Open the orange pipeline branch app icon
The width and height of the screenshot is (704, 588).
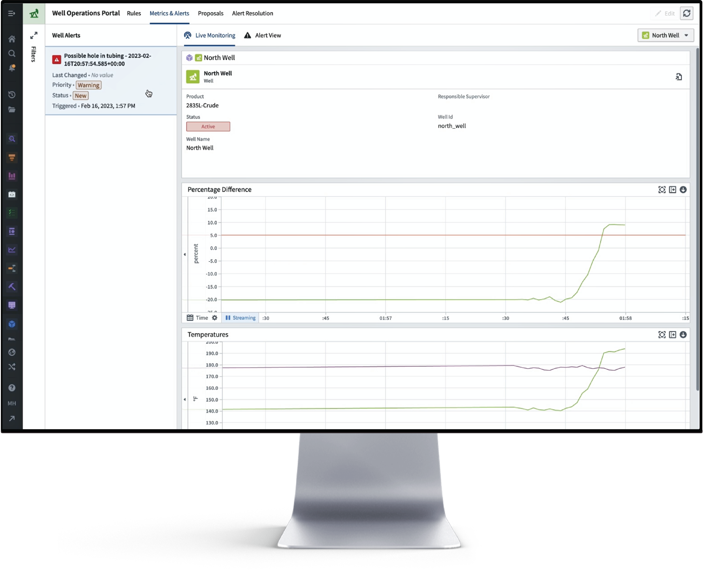tap(12, 268)
